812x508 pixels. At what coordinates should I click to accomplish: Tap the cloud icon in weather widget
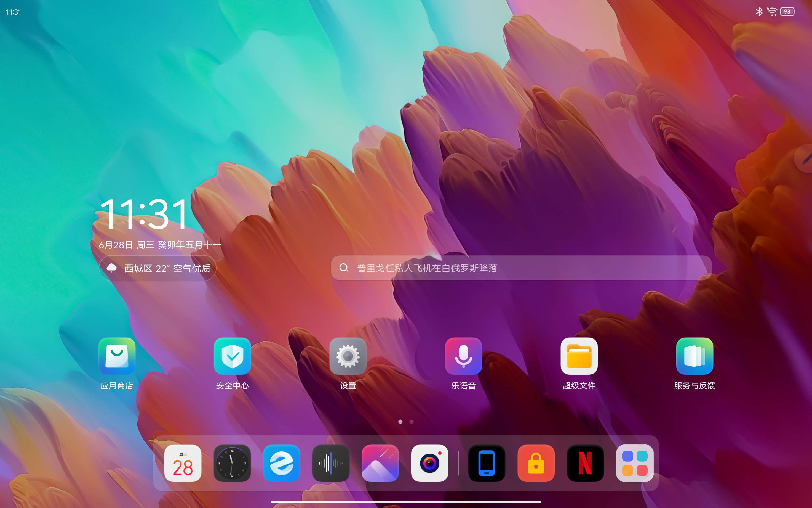(x=111, y=268)
